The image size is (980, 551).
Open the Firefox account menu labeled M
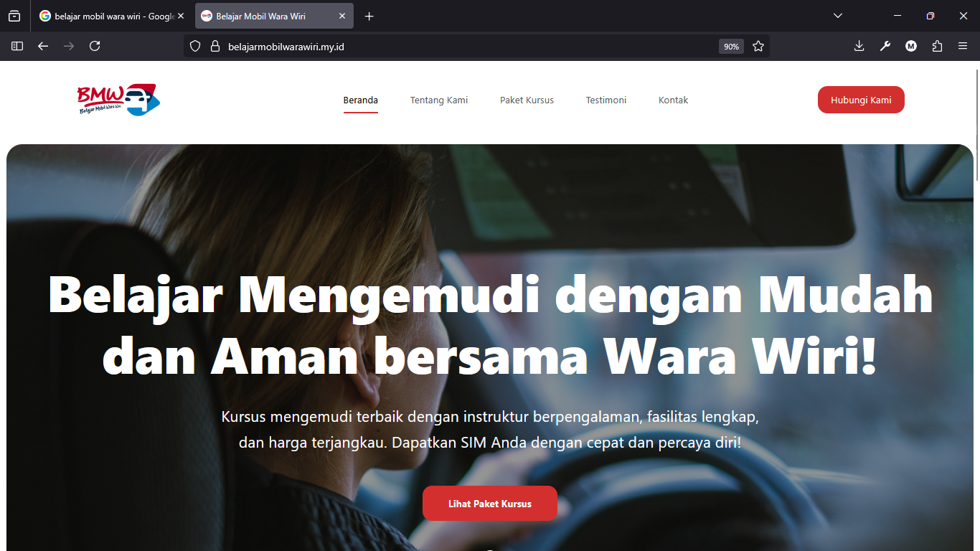[910, 46]
